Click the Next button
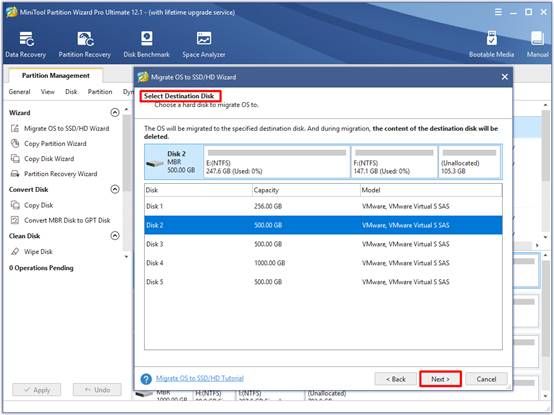 (x=440, y=379)
